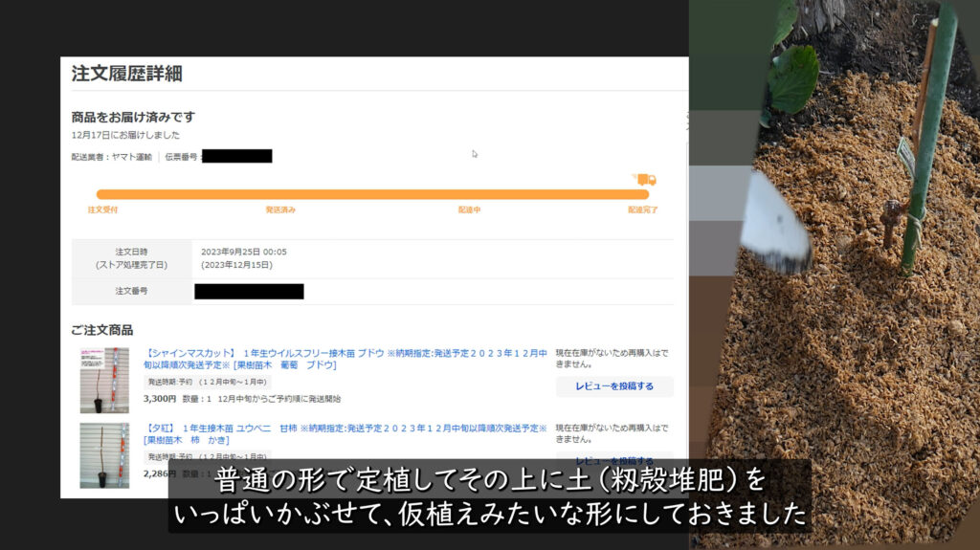Click the 商品をお届け済みです status heading
The image size is (980, 550).
(133, 117)
